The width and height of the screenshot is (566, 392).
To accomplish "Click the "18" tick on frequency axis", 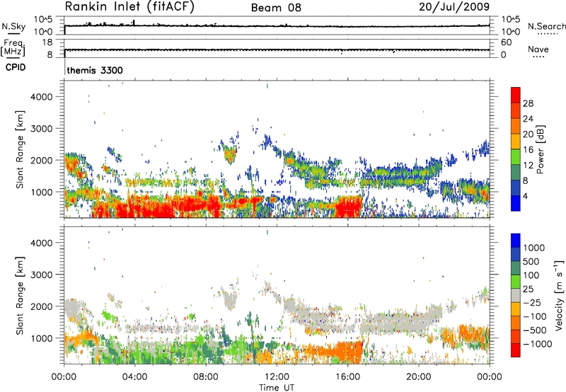I will click(47, 42).
